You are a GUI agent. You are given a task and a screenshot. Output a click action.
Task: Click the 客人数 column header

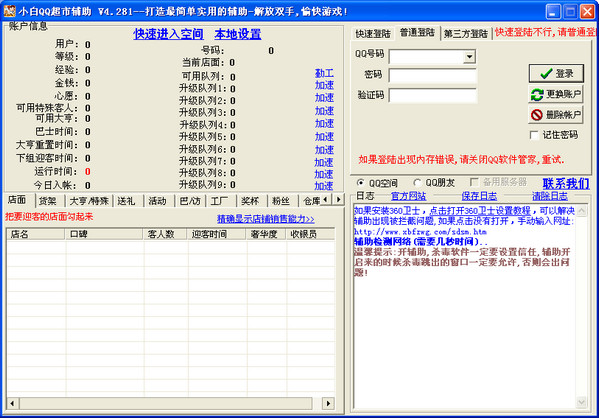(x=165, y=234)
